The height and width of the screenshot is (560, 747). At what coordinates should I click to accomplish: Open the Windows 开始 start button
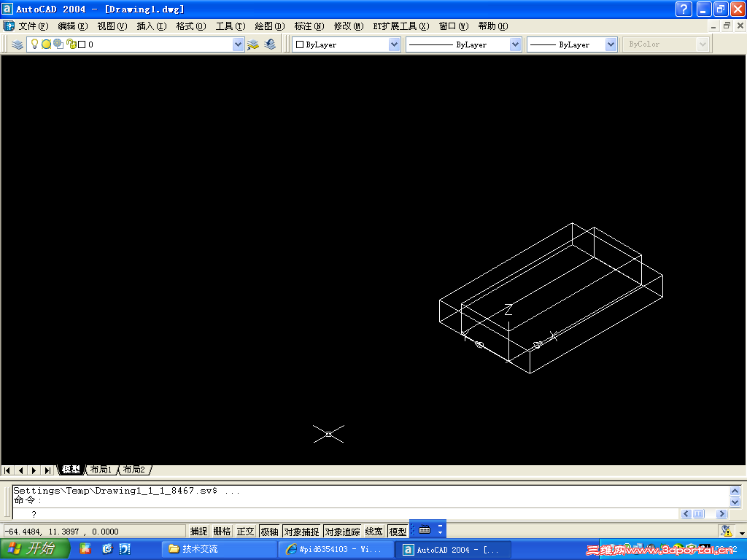point(34,549)
